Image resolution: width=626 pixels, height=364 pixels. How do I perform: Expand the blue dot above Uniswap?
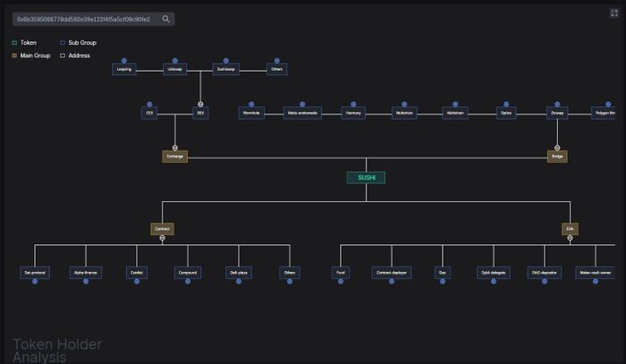(x=175, y=61)
